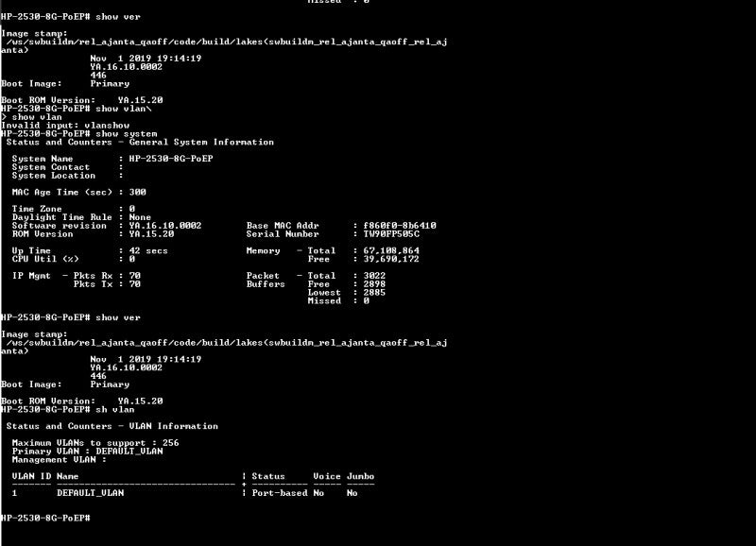Select the 'sh vlan' command text
Viewport: 756px width, 546px height.
[114, 410]
